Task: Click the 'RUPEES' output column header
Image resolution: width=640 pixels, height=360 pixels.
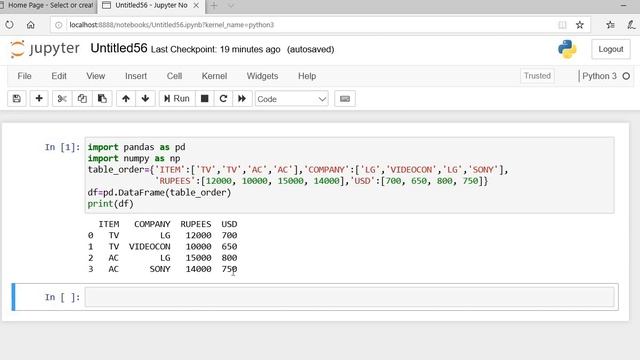Action: (196, 224)
